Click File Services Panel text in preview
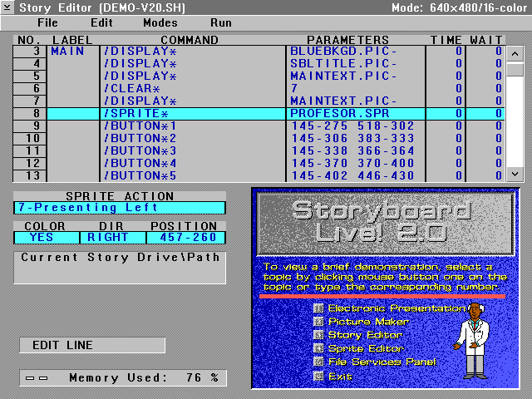Viewport: 532px width, 399px height. (x=382, y=362)
